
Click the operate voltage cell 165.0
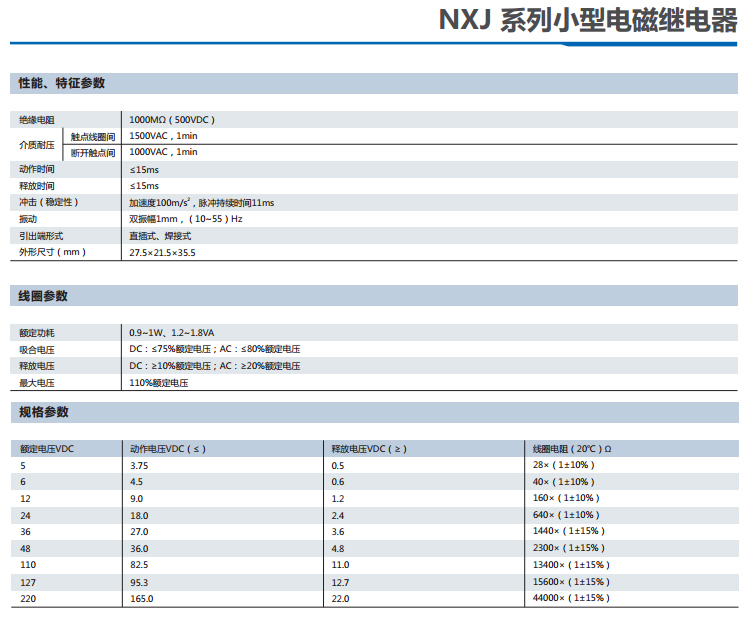(x=142, y=599)
